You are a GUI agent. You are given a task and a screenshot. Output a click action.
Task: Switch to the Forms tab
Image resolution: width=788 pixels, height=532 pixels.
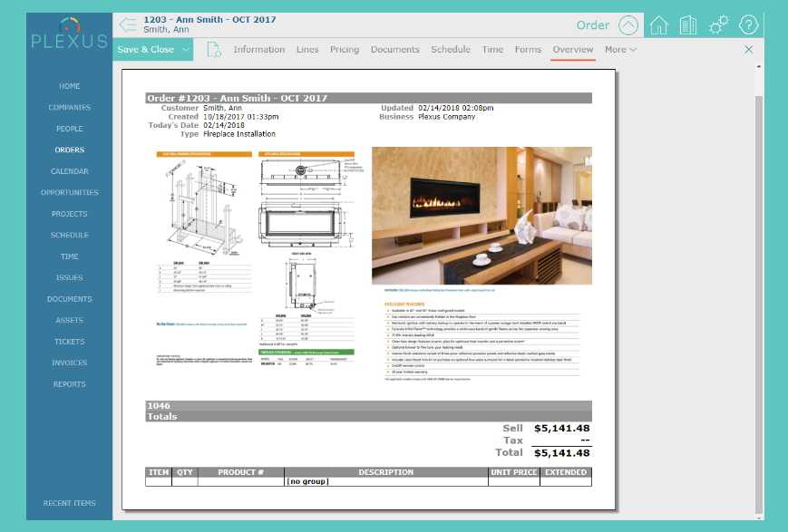528,49
